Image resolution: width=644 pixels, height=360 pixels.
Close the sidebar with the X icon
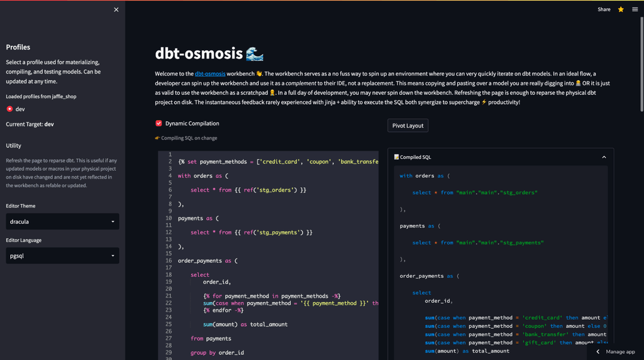[x=116, y=9]
